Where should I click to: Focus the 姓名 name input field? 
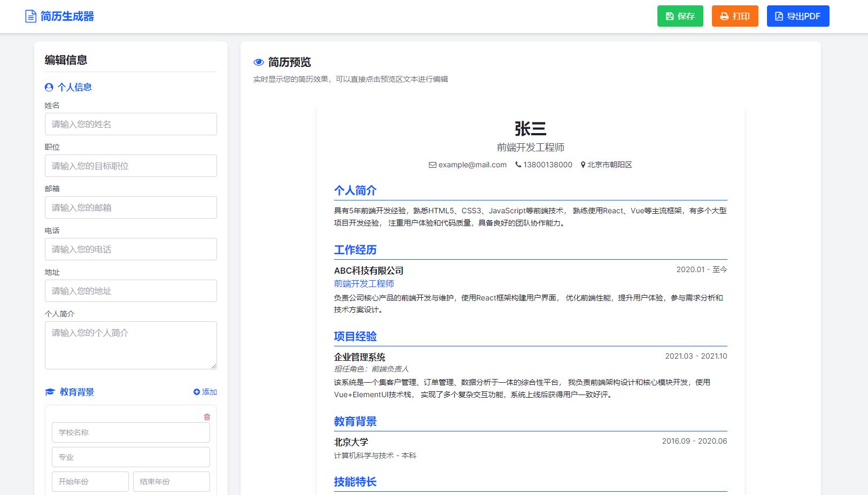click(130, 124)
